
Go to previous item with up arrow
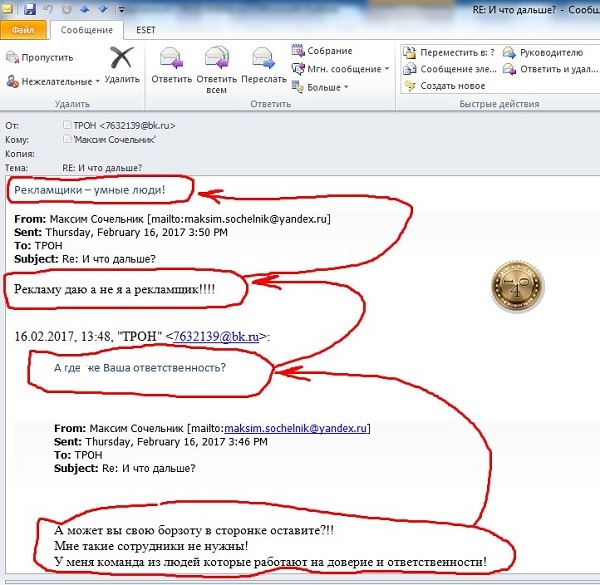point(85,9)
